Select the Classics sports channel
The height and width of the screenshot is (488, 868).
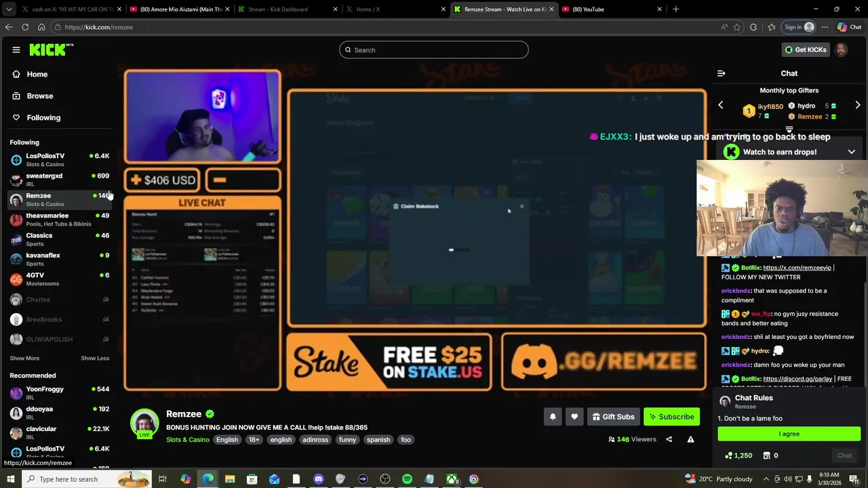60,239
